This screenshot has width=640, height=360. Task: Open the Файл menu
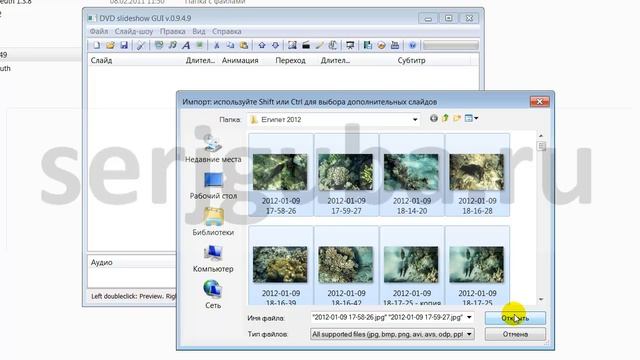click(x=99, y=31)
